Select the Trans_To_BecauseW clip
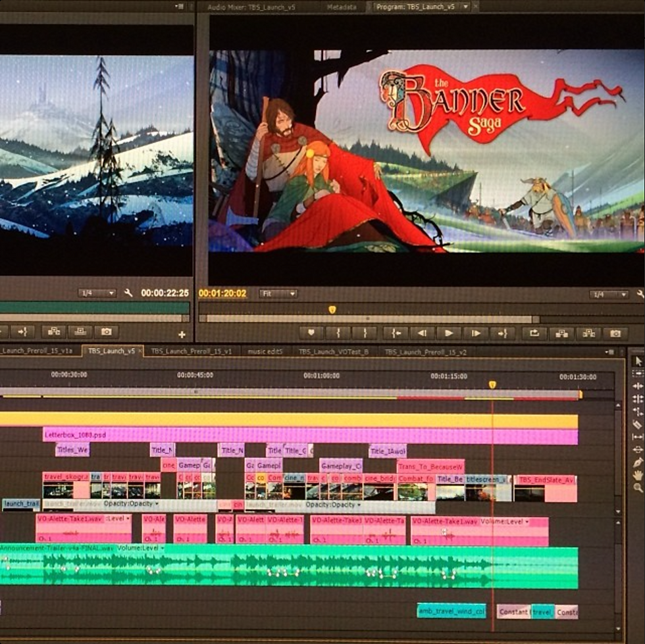The width and height of the screenshot is (645, 644). tap(430, 467)
